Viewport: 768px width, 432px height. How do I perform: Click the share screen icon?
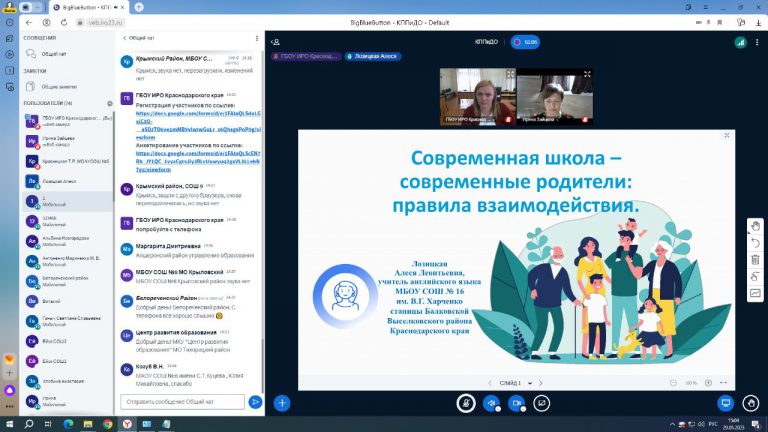pos(541,402)
